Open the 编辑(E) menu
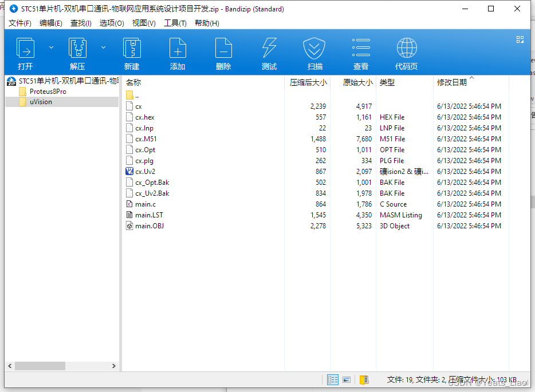535x392 pixels. 51,23
